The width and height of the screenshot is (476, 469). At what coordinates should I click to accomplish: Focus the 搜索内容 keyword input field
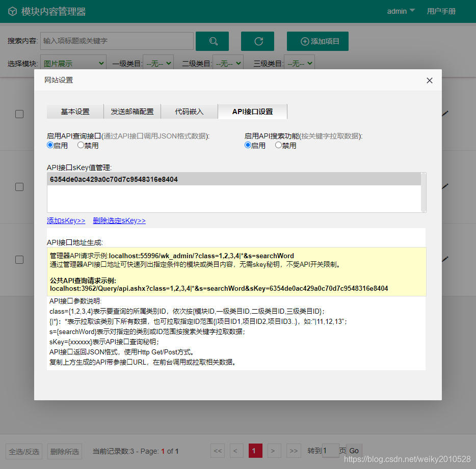pyautogui.click(x=117, y=41)
